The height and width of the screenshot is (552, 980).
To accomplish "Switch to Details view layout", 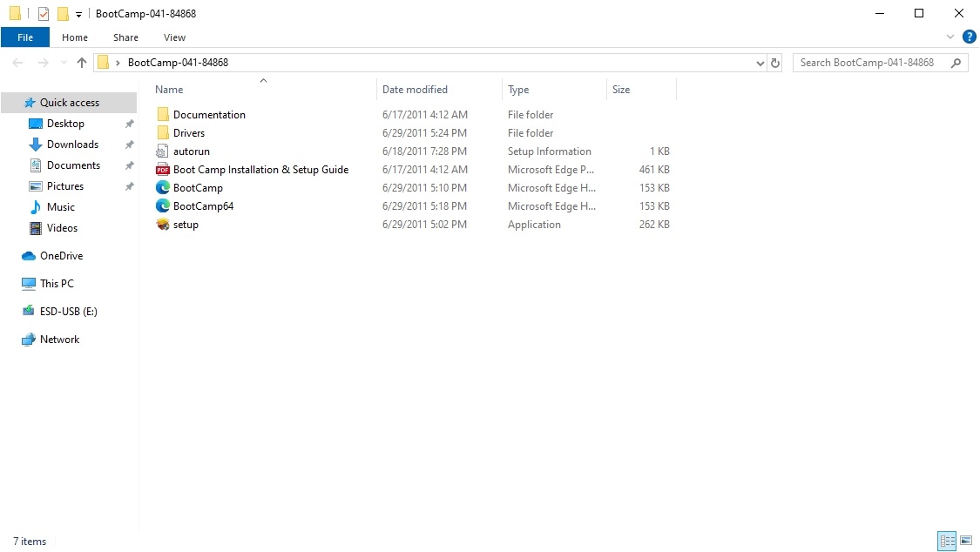I will point(948,541).
